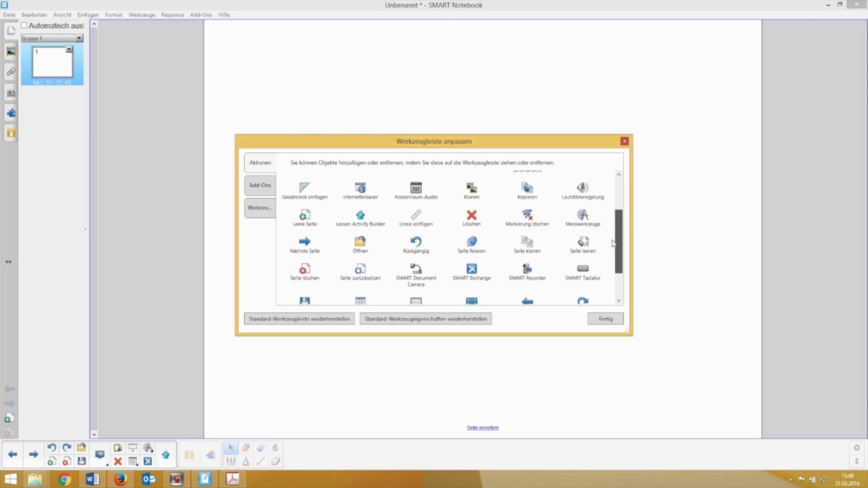Screen dimensions: 868x488
Task: Select the Seite zurücksetzen icon
Action: click(360, 268)
